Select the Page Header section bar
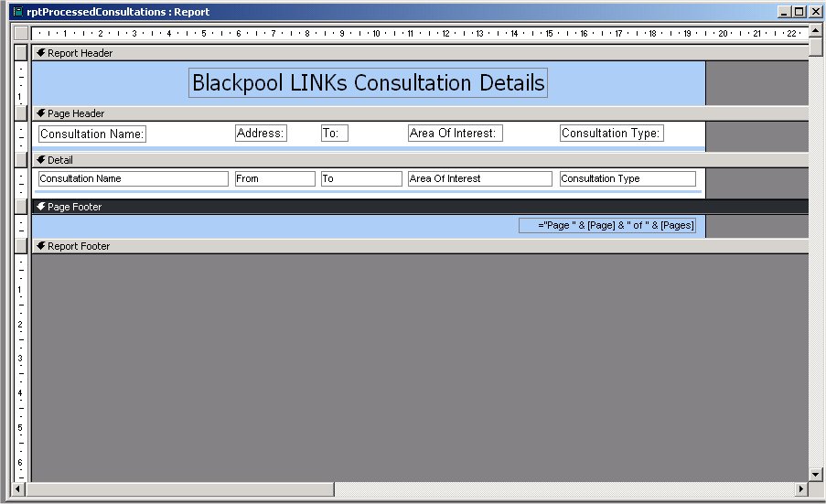Image resolution: width=826 pixels, height=504 pixels. click(421, 113)
